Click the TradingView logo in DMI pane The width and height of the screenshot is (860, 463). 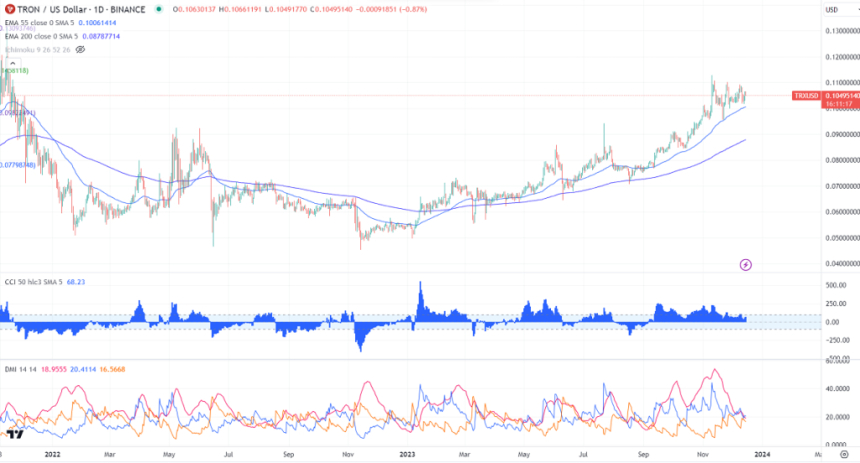pos(15,434)
